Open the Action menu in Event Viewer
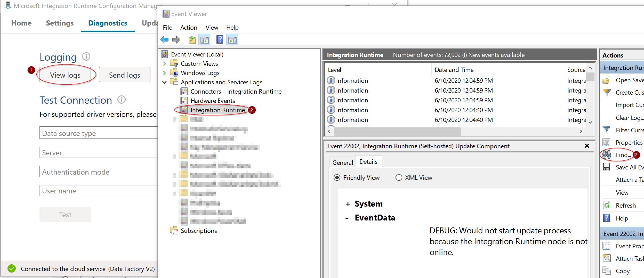The width and height of the screenshot is (644, 278). pyautogui.click(x=189, y=28)
